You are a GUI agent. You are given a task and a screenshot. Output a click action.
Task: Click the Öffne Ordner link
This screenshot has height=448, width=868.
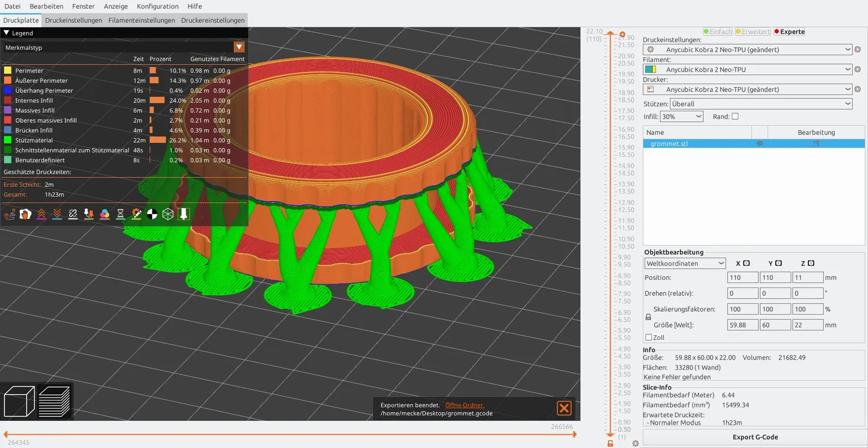[x=465, y=405]
